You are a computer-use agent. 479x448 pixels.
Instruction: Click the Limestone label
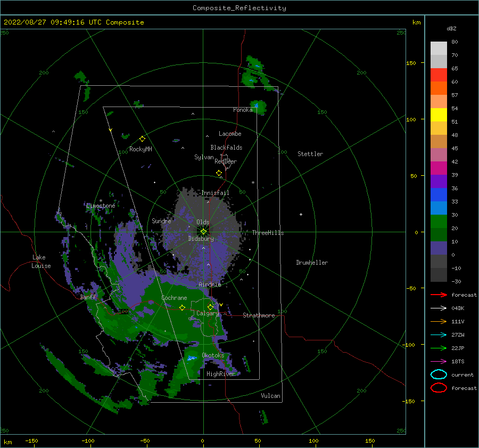101,206
